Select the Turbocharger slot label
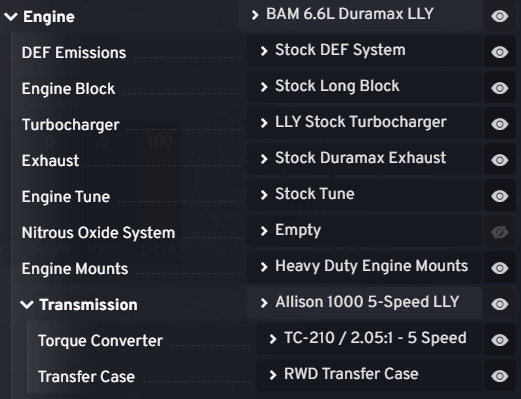521x399 pixels. [70, 125]
